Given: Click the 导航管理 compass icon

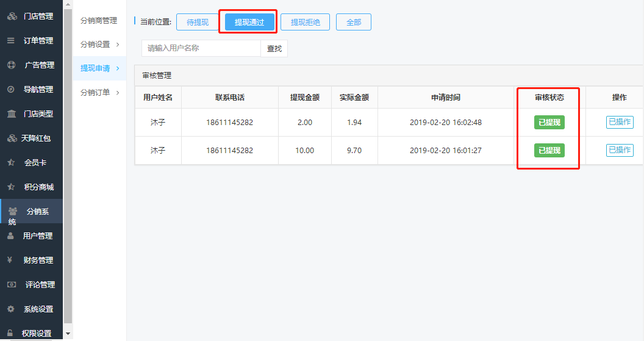Looking at the screenshot, I should (x=11, y=89).
